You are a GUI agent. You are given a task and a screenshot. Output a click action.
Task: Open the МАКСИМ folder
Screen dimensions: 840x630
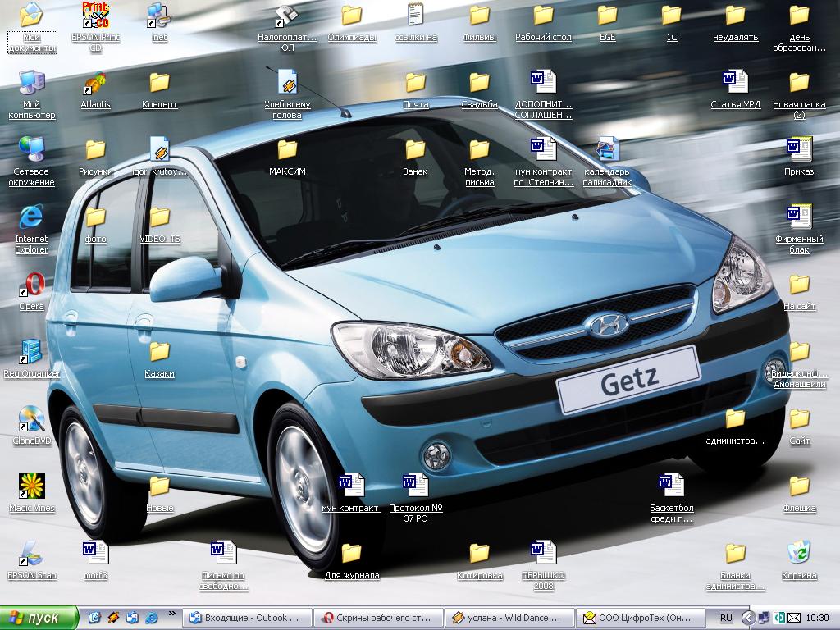[x=287, y=157]
